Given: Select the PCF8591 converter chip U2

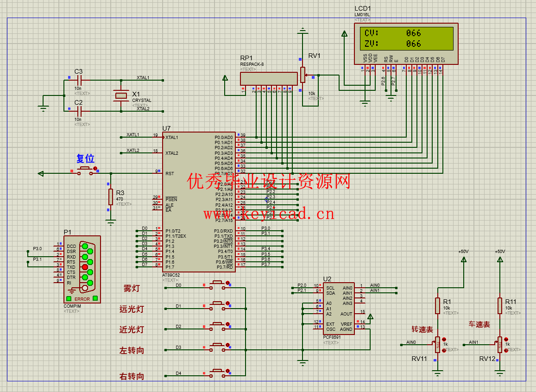Looking at the screenshot, I should coord(339,308).
